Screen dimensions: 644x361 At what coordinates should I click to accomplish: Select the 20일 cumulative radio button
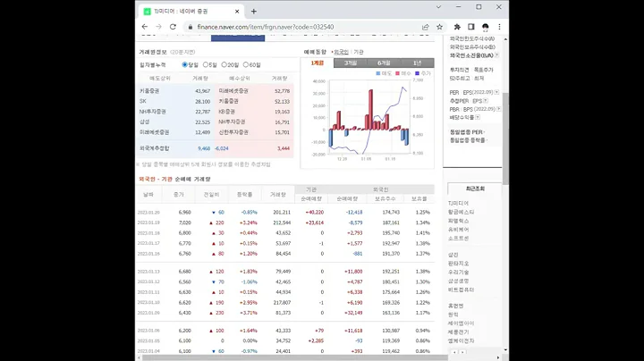(x=225, y=65)
